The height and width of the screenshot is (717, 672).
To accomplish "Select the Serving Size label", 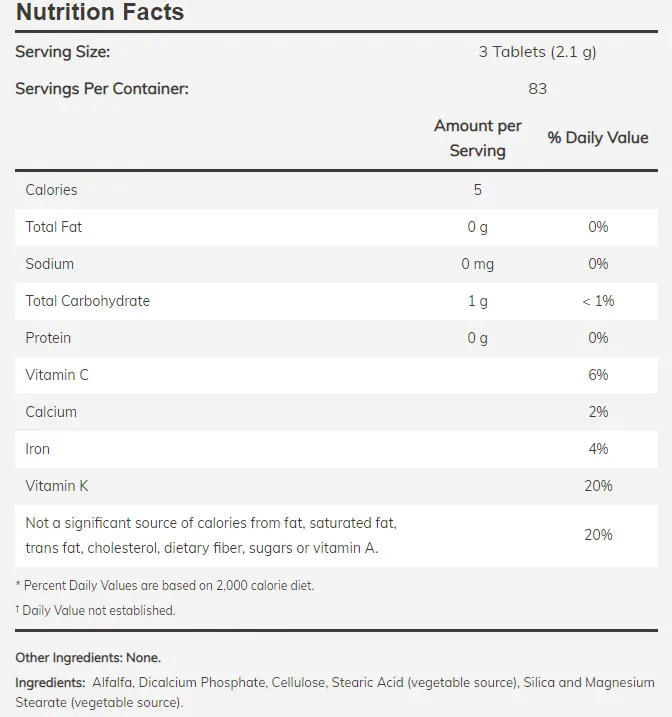I will point(62,52).
